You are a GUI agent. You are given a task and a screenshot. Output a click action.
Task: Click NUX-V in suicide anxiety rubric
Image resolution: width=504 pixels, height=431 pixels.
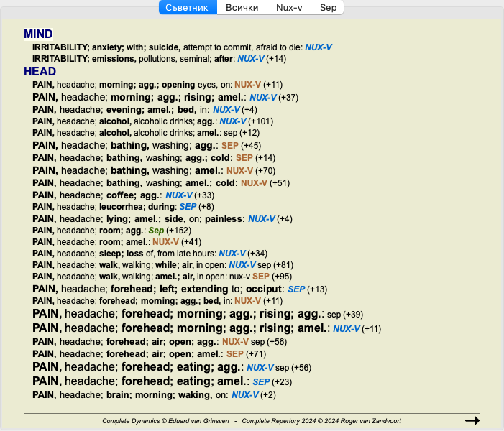coord(319,47)
